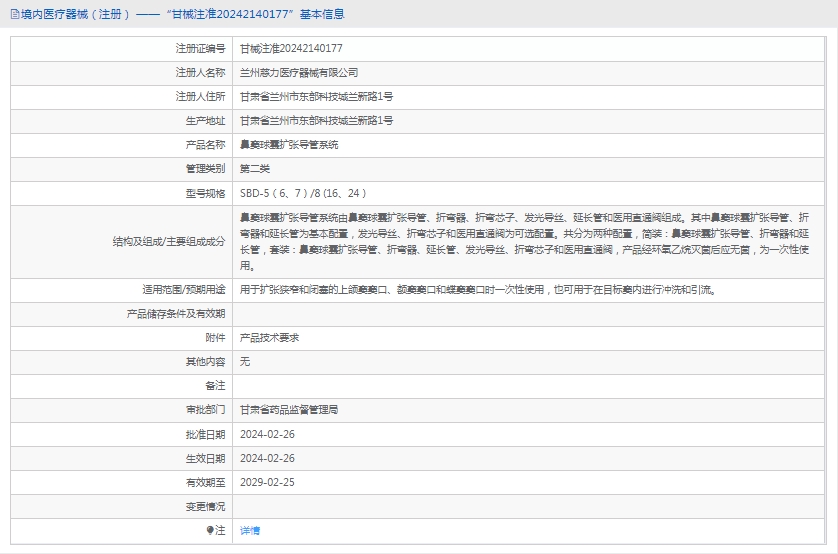This screenshot has width=838, height=554.
Task: Click the 产品储存条件及有效期 label
Action: point(176,314)
